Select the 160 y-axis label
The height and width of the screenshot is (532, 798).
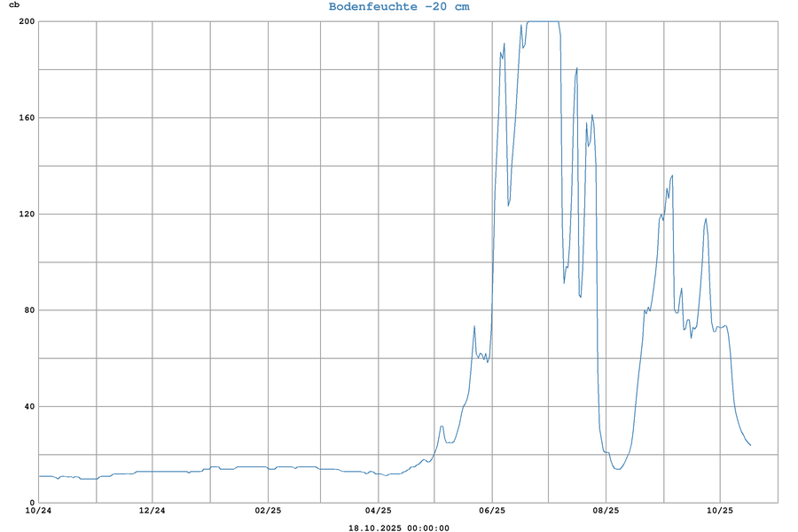26,118
